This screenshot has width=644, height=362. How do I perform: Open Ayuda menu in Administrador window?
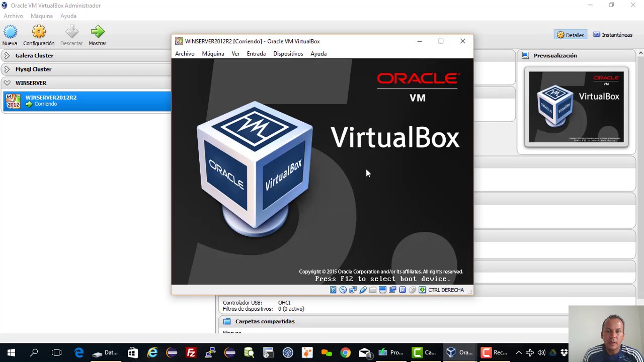point(68,16)
